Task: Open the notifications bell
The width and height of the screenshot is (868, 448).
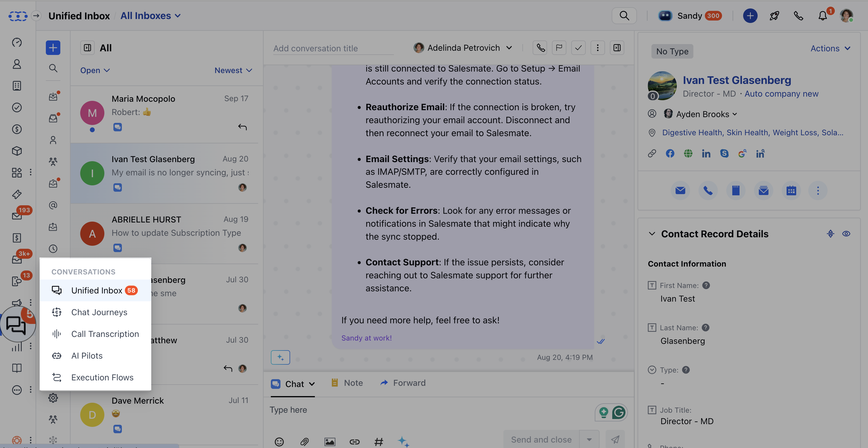Action: 823,16
